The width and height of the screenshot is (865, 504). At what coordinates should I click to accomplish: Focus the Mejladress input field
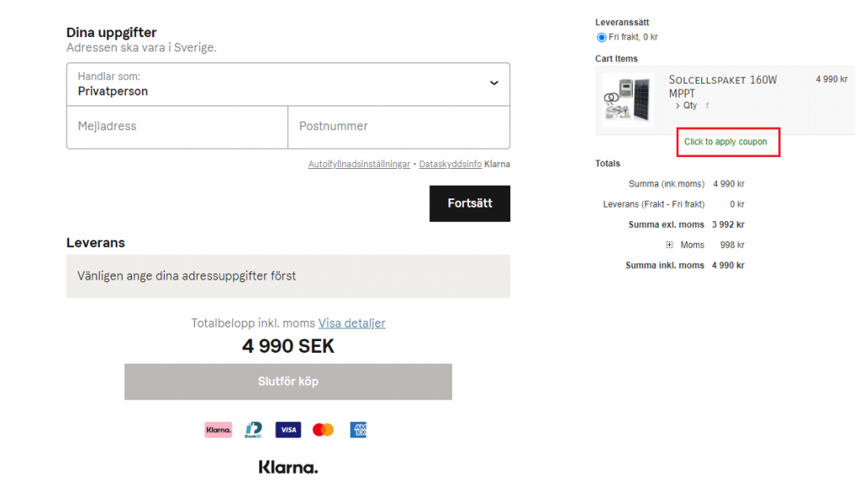177,127
